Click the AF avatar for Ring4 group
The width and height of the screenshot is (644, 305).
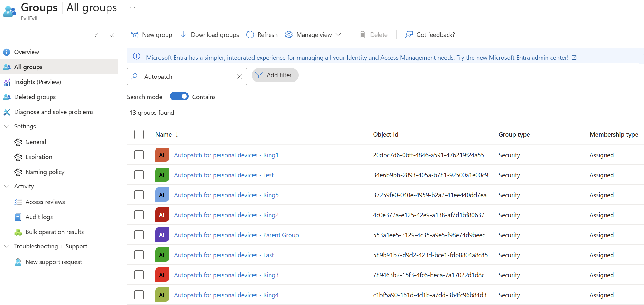tap(162, 295)
